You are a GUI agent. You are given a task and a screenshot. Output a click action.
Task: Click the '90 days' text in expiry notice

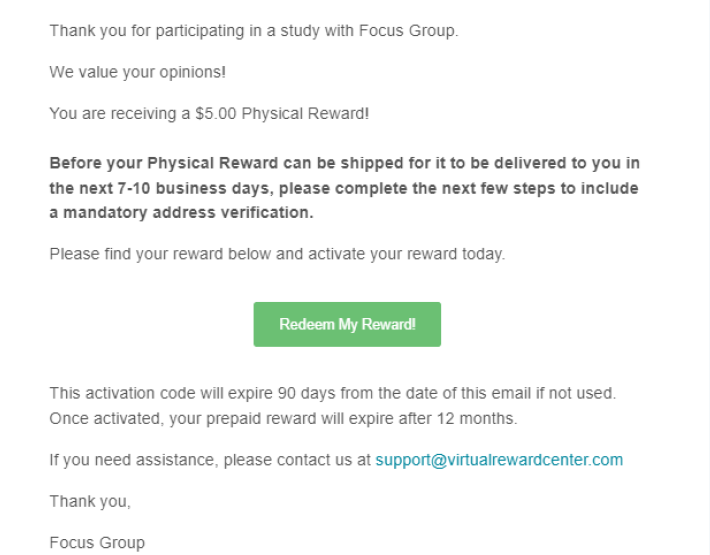[x=307, y=393]
